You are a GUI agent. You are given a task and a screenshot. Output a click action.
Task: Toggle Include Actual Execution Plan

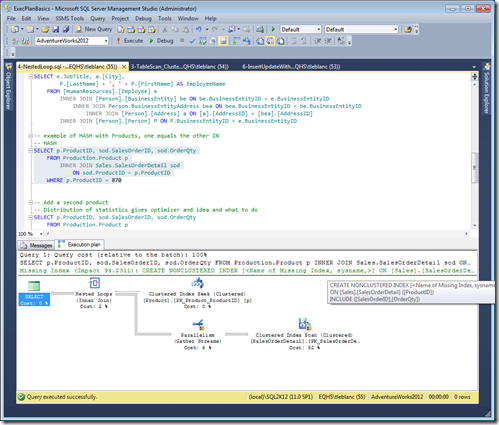236,41
